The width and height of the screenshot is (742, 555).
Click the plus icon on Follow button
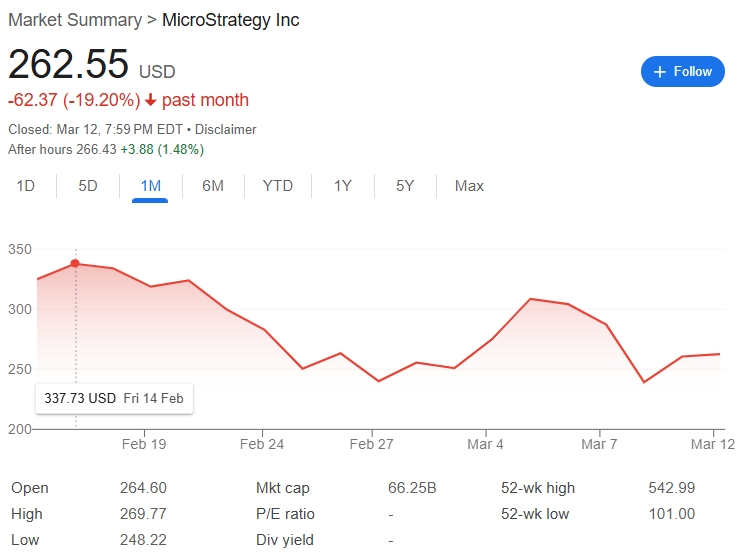coord(660,72)
